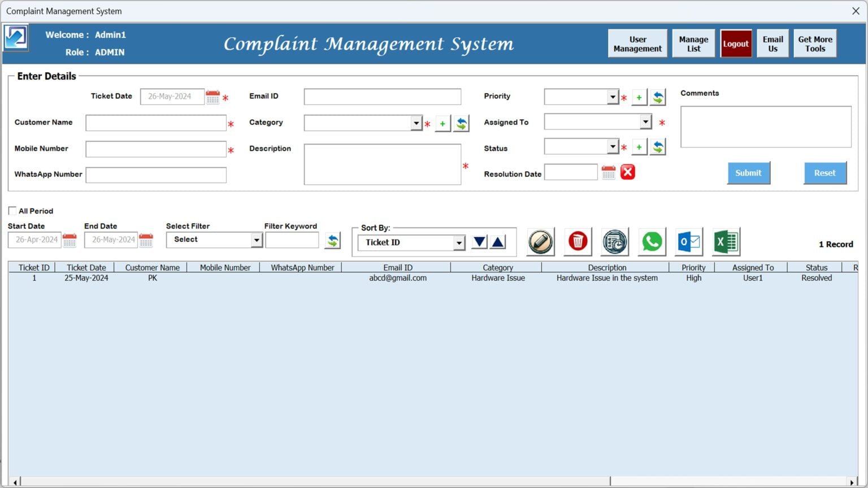Sort ascending using the up triangle

(497, 242)
